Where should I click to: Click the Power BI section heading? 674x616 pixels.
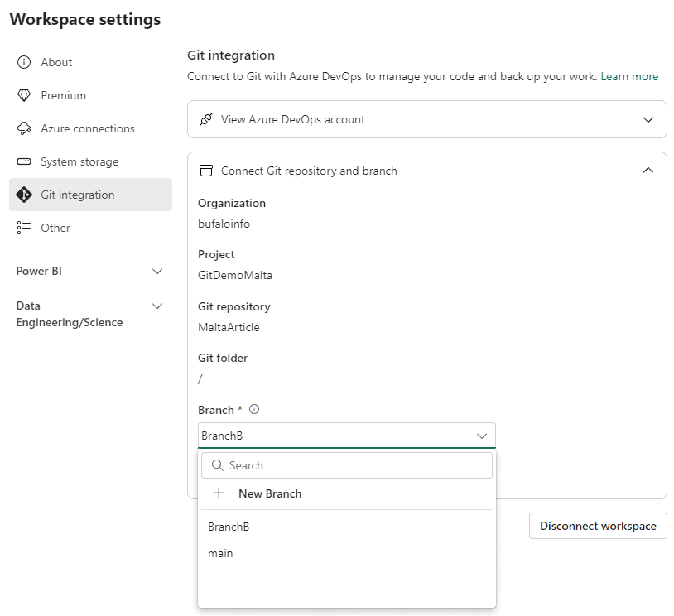pyautogui.click(x=39, y=272)
